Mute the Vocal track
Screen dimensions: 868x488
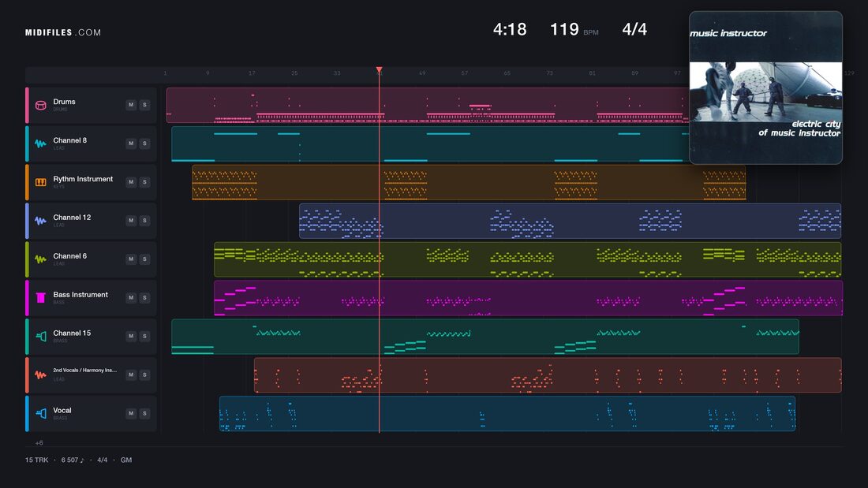131,413
